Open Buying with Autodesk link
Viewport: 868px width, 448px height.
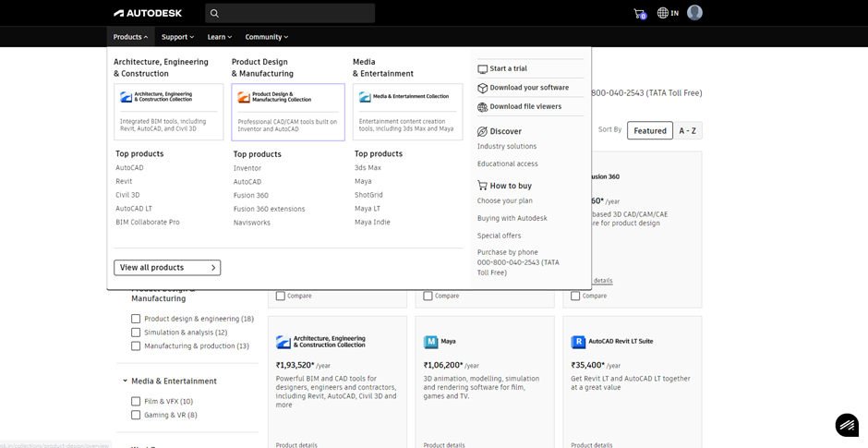click(x=512, y=218)
